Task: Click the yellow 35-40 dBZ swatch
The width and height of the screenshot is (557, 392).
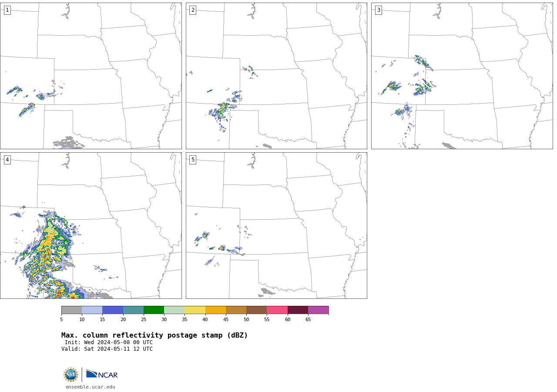Action: (x=195, y=310)
